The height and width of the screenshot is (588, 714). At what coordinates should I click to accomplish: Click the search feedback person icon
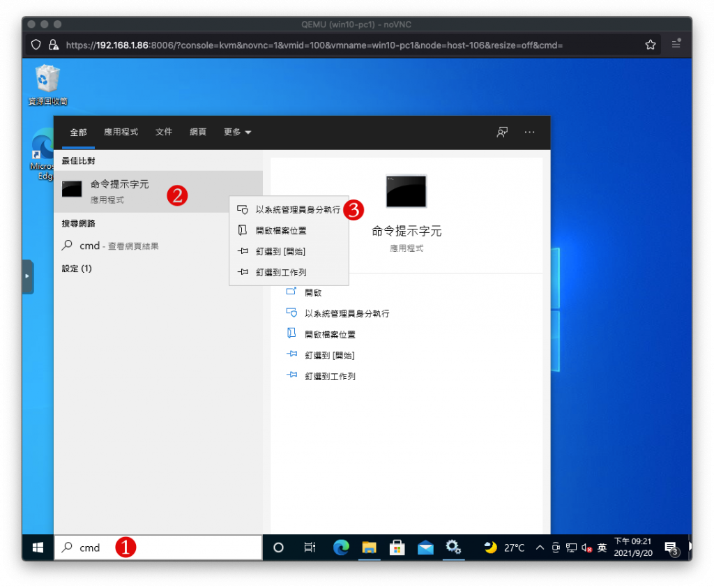[502, 132]
